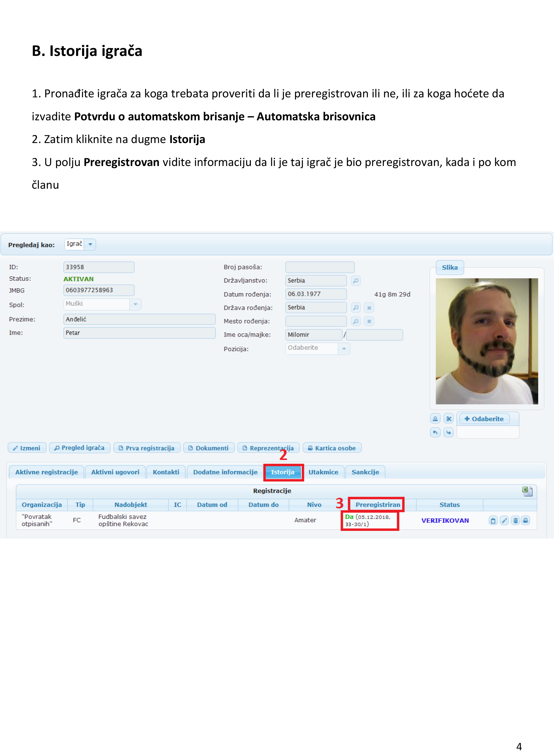Click the rotate left arrow under photo
554x756 pixels.
point(435,432)
